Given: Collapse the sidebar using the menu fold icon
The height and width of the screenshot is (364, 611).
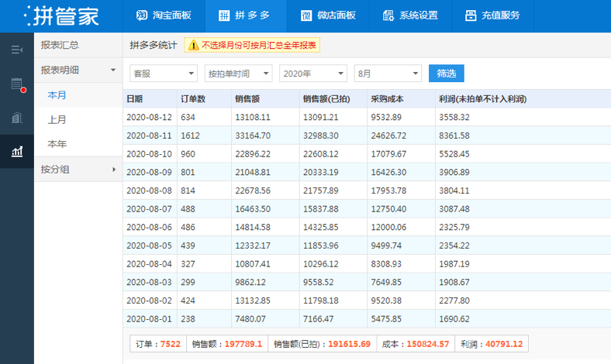Looking at the screenshot, I should pos(17,50).
